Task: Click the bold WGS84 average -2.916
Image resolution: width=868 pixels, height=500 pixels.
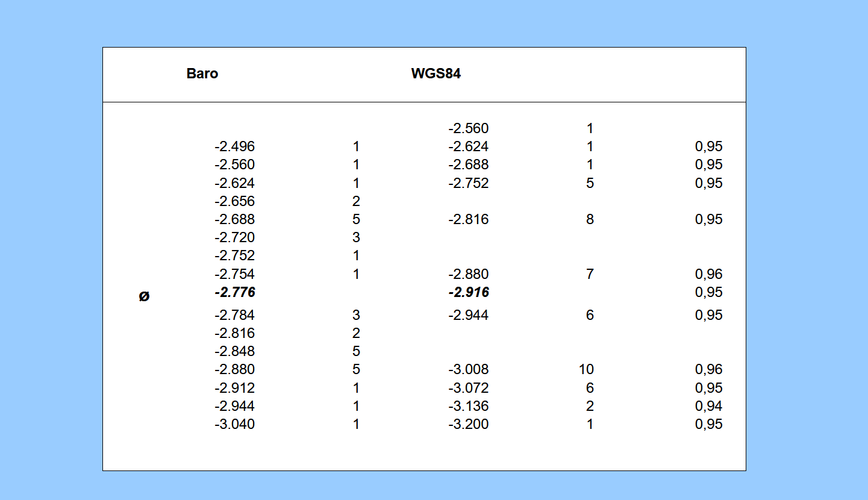Action: click(468, 292)
